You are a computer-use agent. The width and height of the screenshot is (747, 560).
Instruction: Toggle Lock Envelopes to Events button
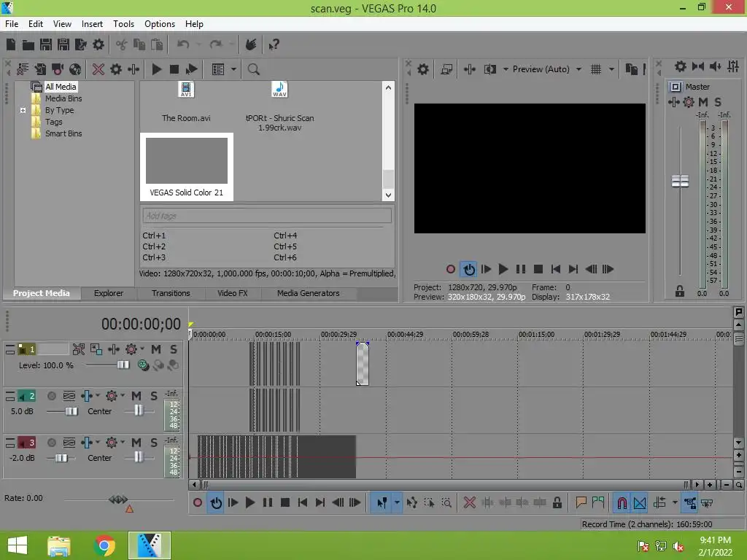(x=689, y=503)
